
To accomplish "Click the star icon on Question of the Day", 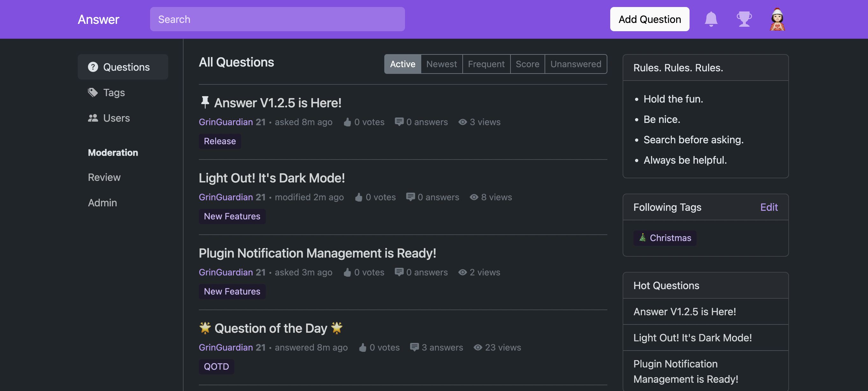I will (x=205, y=328).
